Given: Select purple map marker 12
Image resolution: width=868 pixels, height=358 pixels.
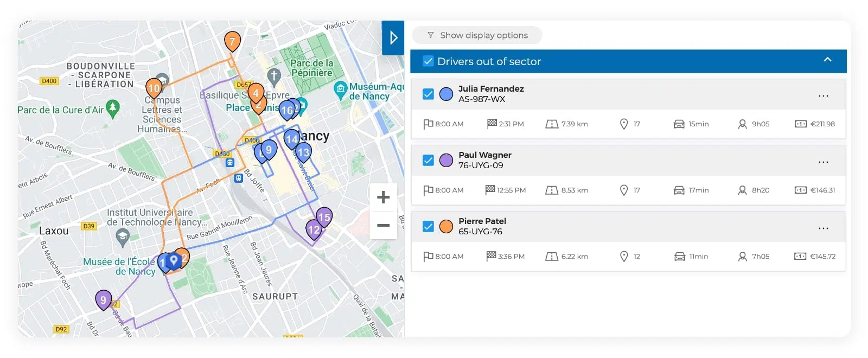Looking at the screenshot, I should pyautogui.click(x=314, y=229).
